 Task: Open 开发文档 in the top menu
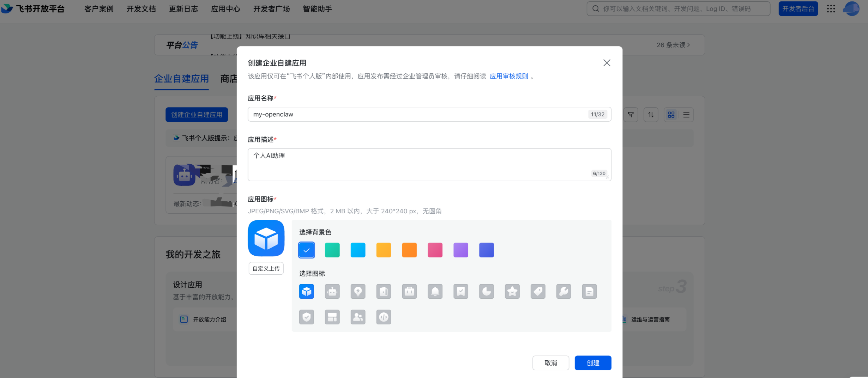(141, 9)
